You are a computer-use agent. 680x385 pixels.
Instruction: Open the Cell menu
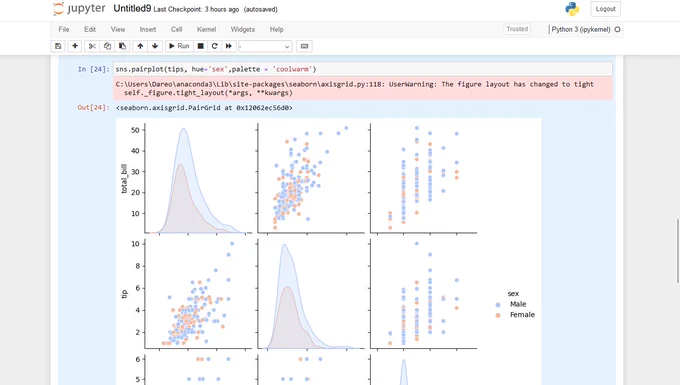(177, 29)
